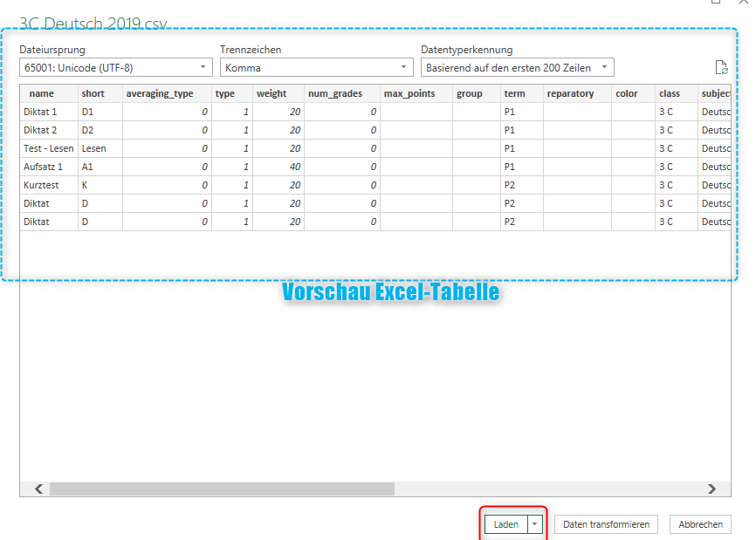The height and width of the screenshot is (540, 756).
Task: Select the Test - Lesen cell
Action: pos(49,148)
